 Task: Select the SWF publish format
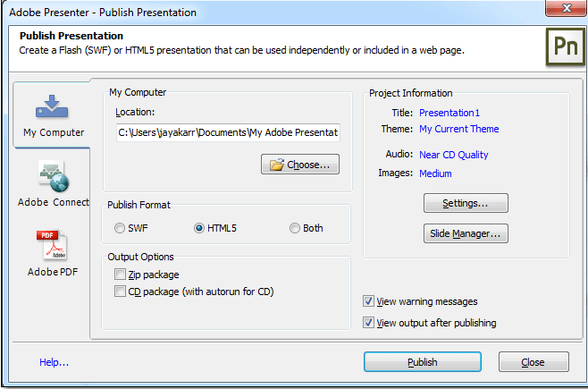pyautogui.click(x=120, y=228)
